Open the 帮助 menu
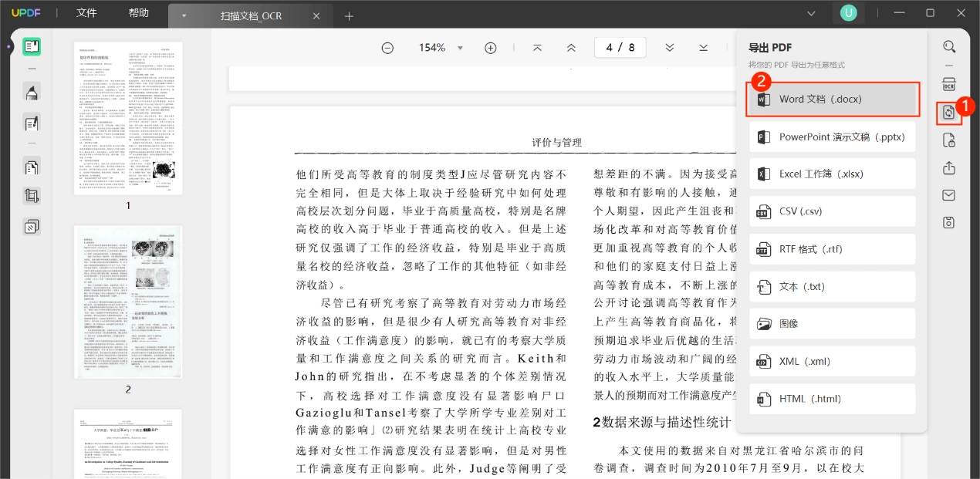The width and height of the screenshot is (980, 479). [139, 13]
